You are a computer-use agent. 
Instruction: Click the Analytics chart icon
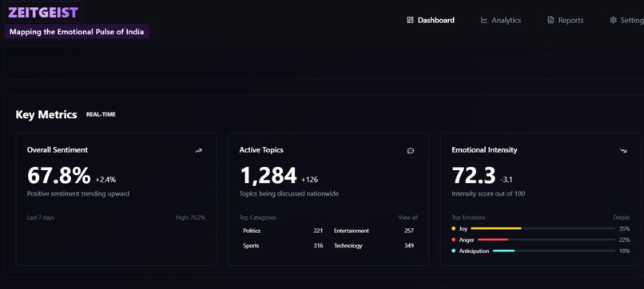click(484, 20)
